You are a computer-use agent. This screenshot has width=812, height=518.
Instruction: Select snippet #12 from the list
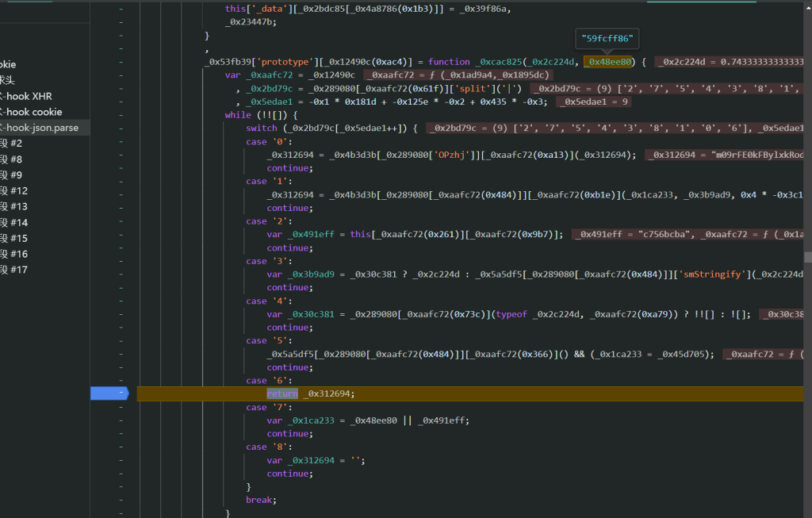tap(14, 191)
